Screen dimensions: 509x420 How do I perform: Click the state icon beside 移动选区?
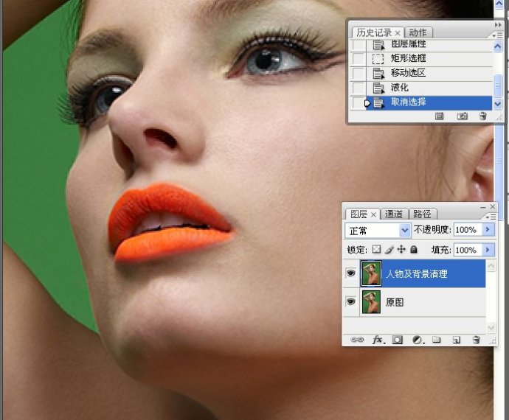tap(378, 73)
